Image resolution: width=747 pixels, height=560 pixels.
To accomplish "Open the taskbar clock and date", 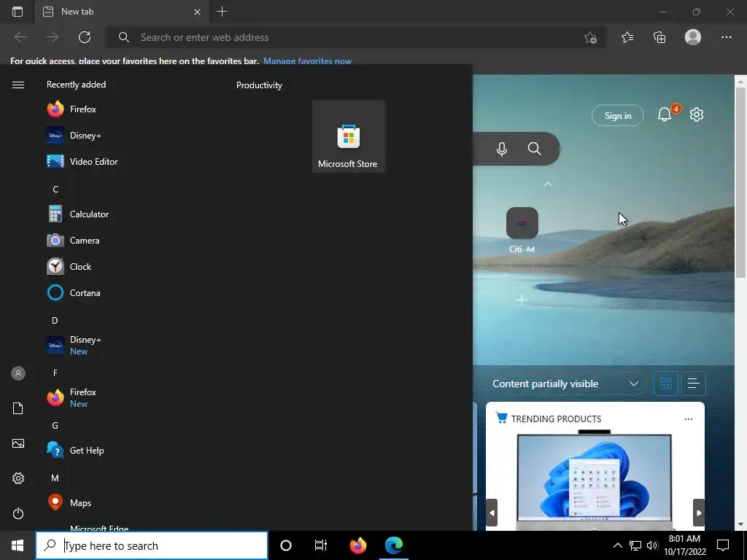I will pos(684,545).
